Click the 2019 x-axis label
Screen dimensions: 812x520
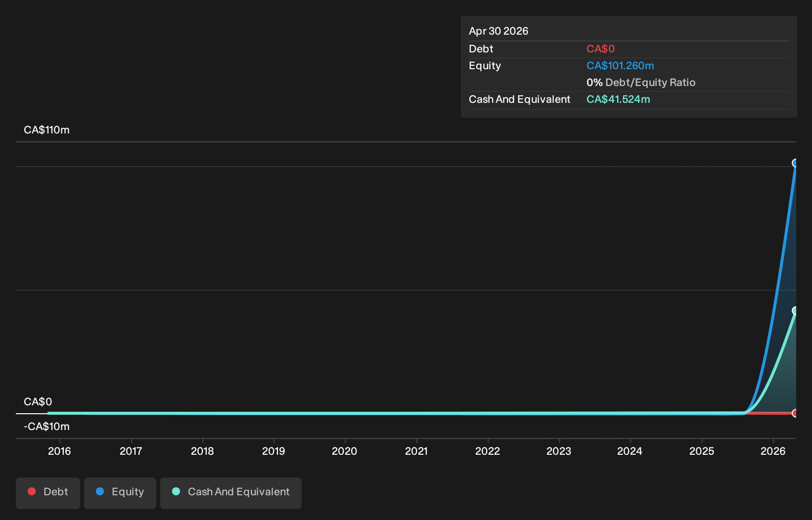pos(273,451)
